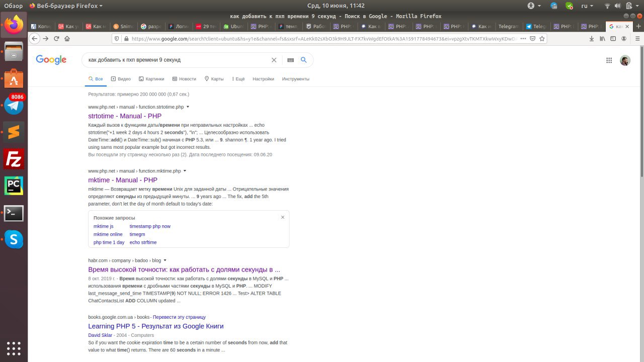
Task: Clear the Google search query
Action: [x=274, y=60]
